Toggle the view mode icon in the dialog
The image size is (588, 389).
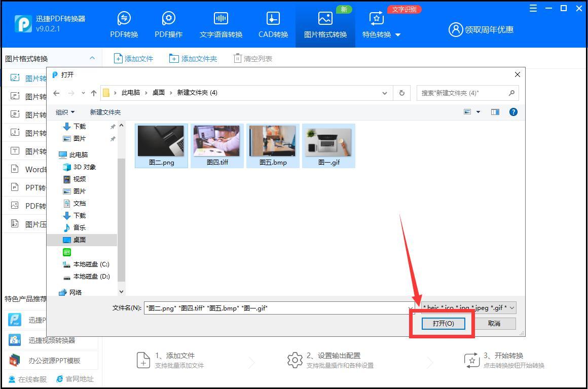[467, 112]
